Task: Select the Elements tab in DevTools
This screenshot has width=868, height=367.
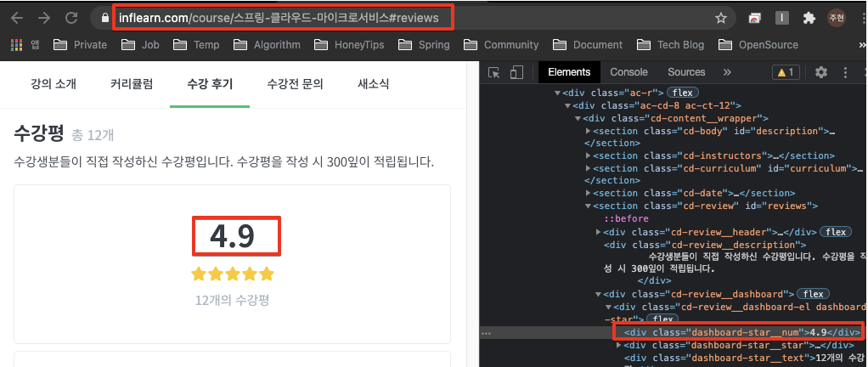Action: pos(569,72)
